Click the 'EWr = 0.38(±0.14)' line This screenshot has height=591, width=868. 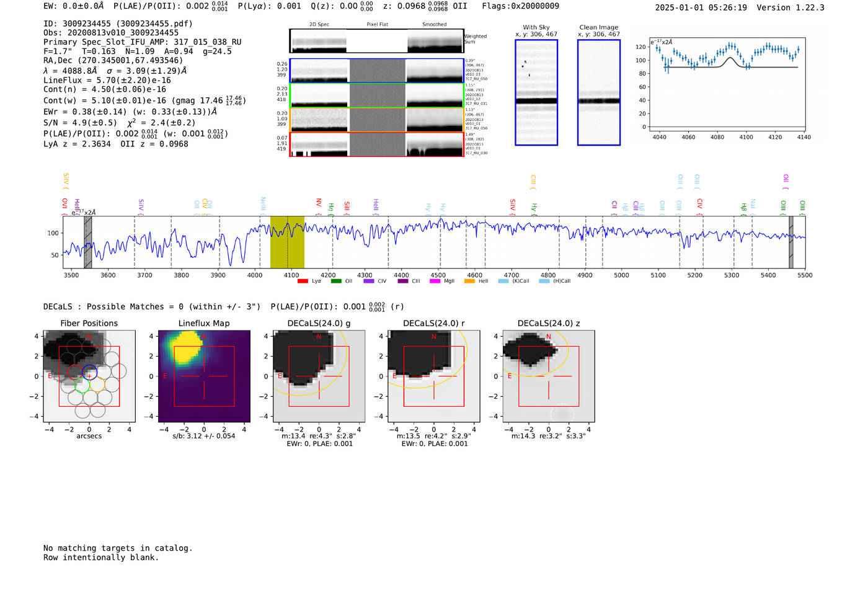coord(130,112)
